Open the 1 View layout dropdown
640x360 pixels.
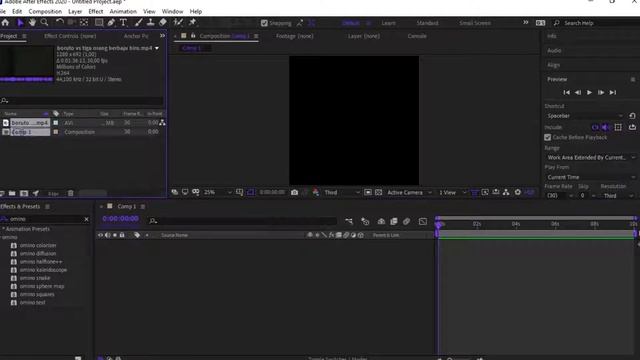[452, 192]
